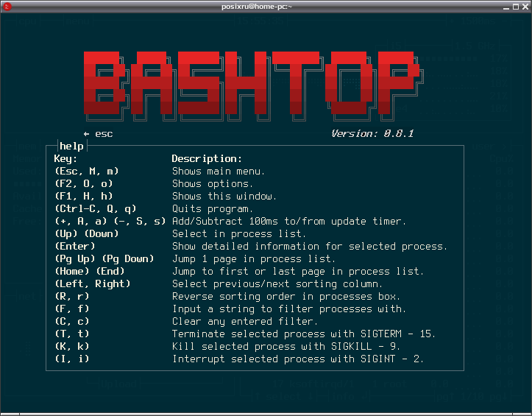
Task: Click 'Jump 1 page in process list.'
Action: click(x=254, y=258)
